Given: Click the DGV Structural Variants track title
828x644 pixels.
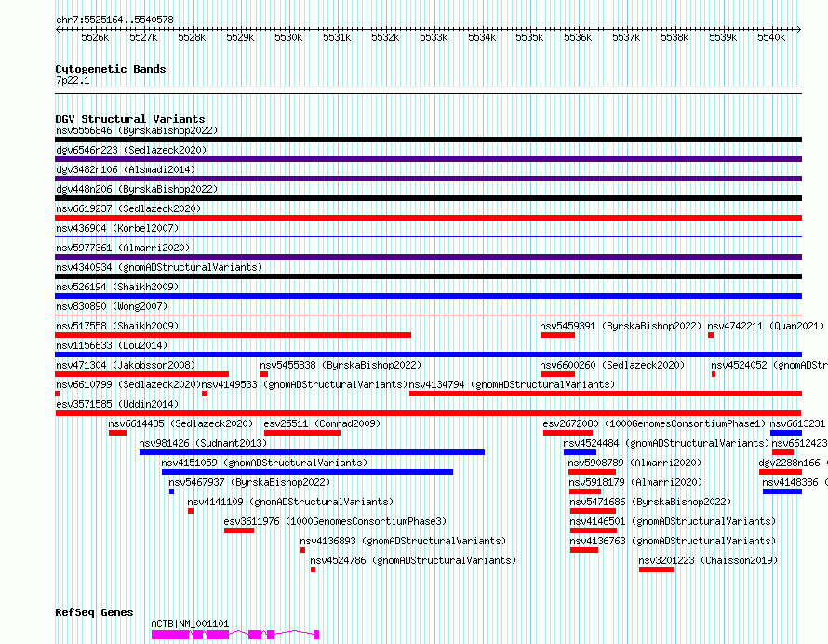Looking at the screenshot, I should 130,119.
